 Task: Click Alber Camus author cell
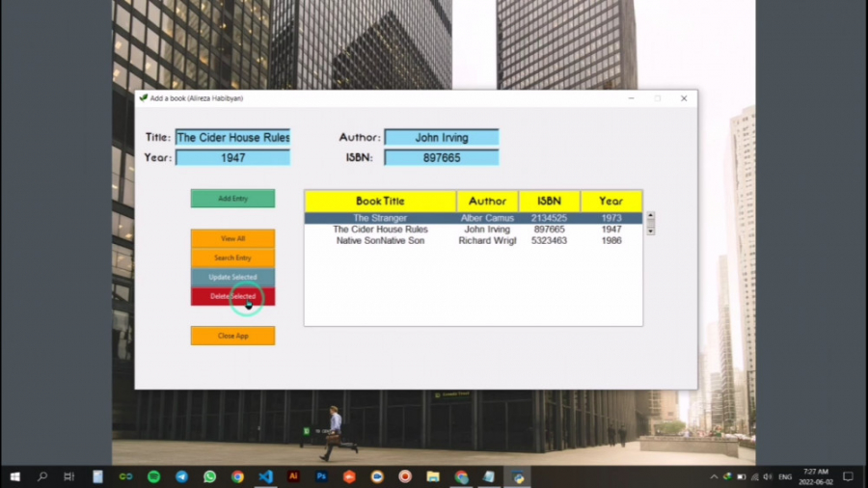coord(487,218)
